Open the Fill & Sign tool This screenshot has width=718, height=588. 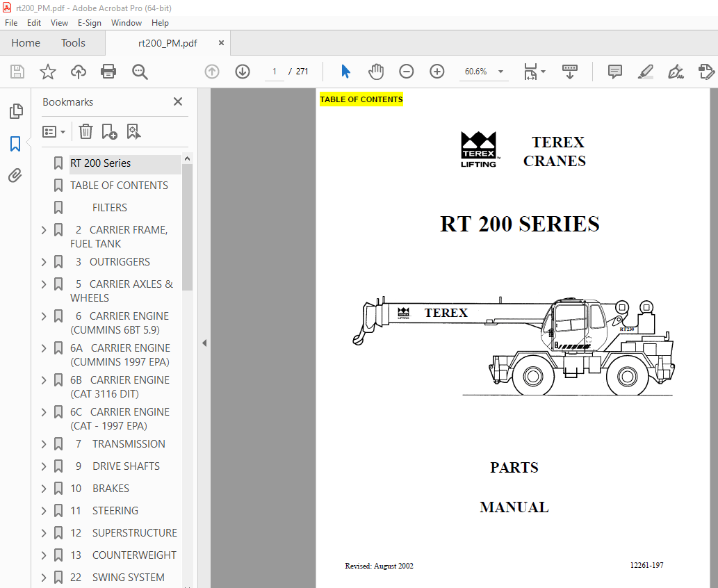point(676,71)
